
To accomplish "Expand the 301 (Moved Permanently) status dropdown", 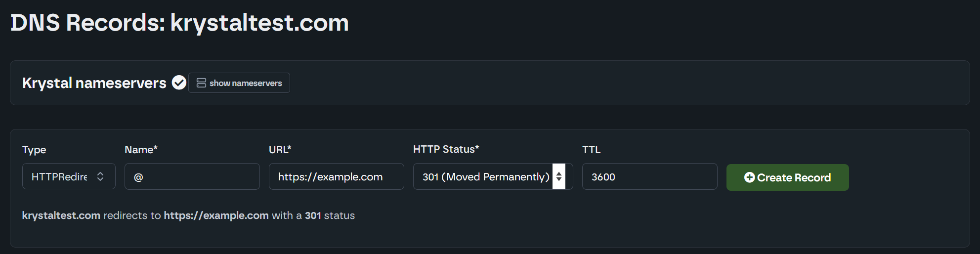I will pos(485,176).
